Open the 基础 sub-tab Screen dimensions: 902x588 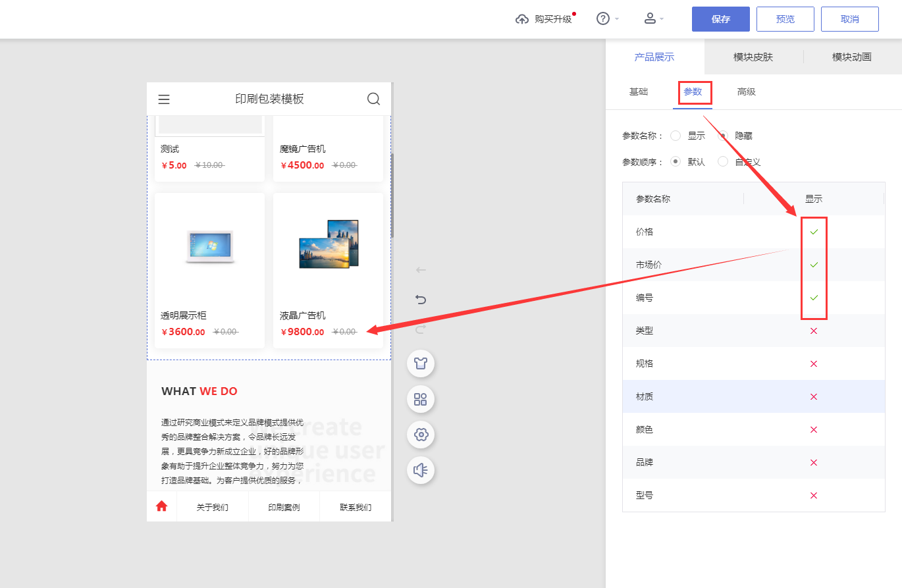click(639, 92)
